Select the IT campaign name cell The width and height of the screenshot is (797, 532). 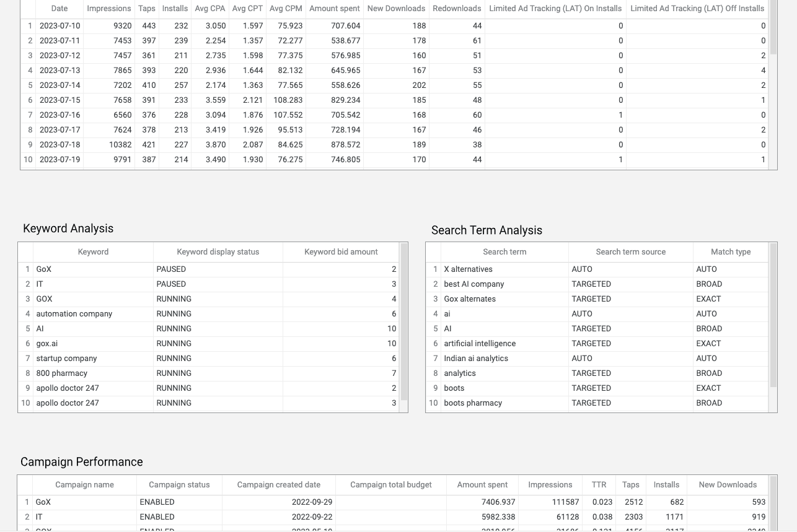[84, 517]
